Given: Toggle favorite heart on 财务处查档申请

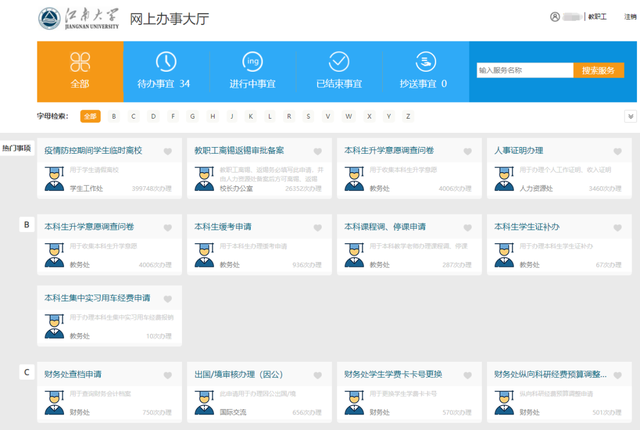Looking at the screenshot, I should (168, 376).
